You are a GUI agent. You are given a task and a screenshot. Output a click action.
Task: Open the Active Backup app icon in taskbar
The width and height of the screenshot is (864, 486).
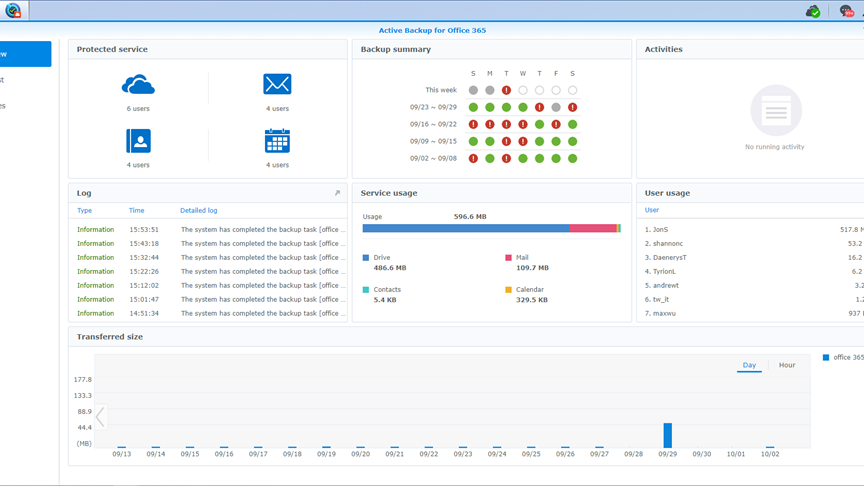pyautogui.click(x=13, y=10)
